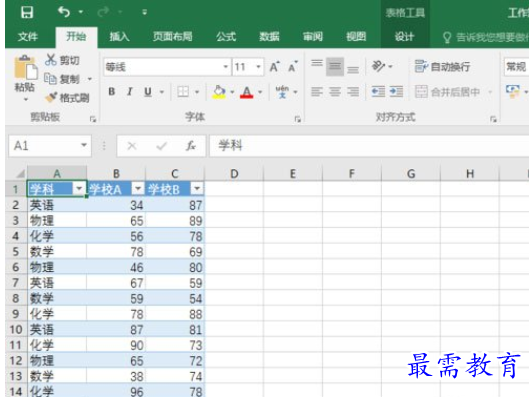Click the Save icon in quick access toolbar

27,12
